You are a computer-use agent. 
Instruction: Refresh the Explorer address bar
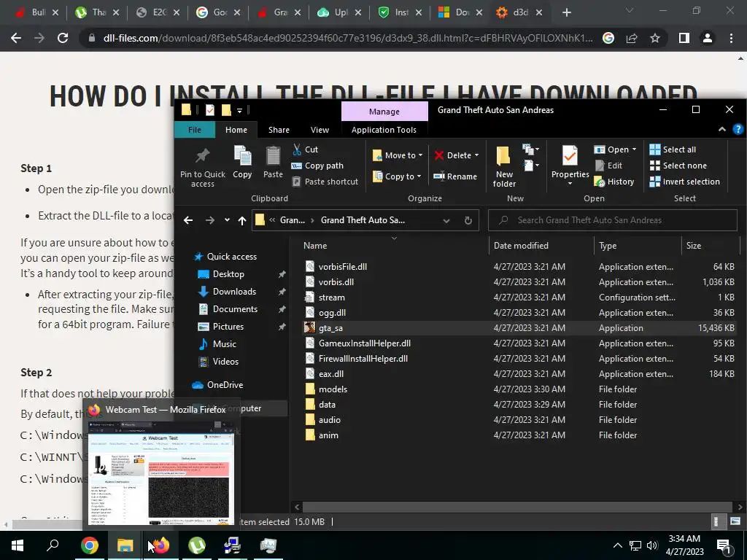pyautogui.click(x=468, y=220)
